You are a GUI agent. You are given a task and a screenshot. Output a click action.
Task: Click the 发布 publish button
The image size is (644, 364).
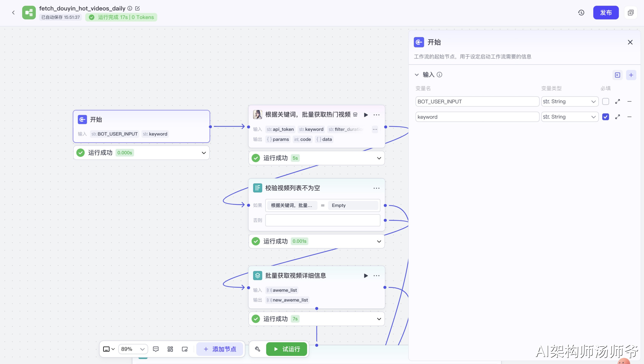click(x=606, y=13)
